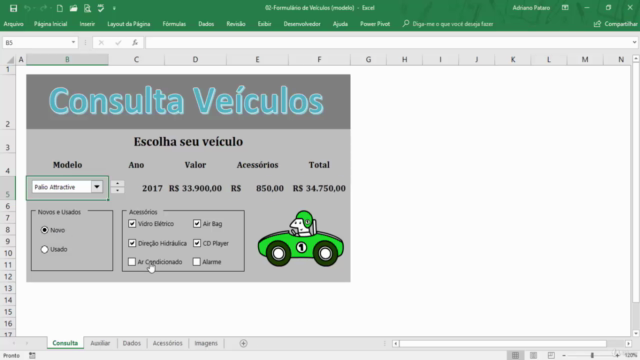Click the Undo arrow icon

coord(27,8)
